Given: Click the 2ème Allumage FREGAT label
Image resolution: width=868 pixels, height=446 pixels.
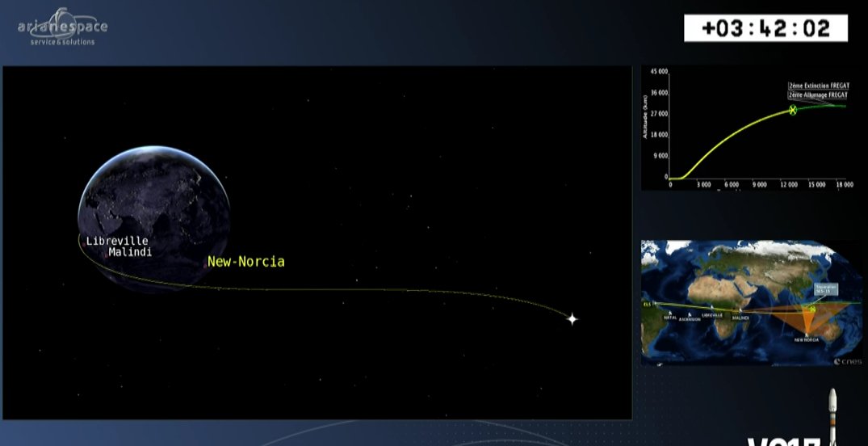Looking at the screenshot, I should pos(818,95).
